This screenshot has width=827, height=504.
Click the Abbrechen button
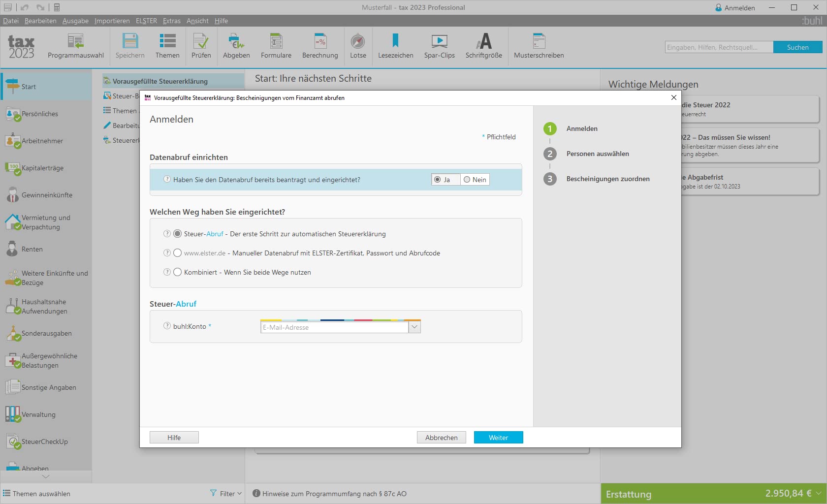(x=441, y=438)
